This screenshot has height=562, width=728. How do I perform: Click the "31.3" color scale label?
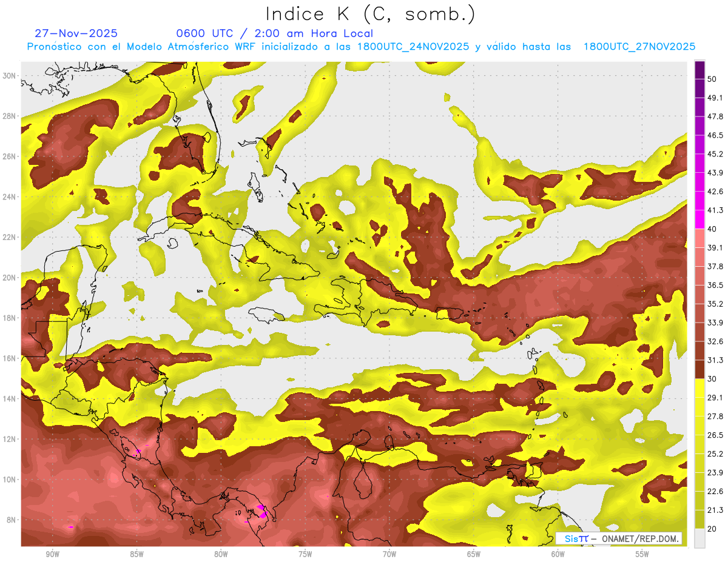tap(715, 360)
